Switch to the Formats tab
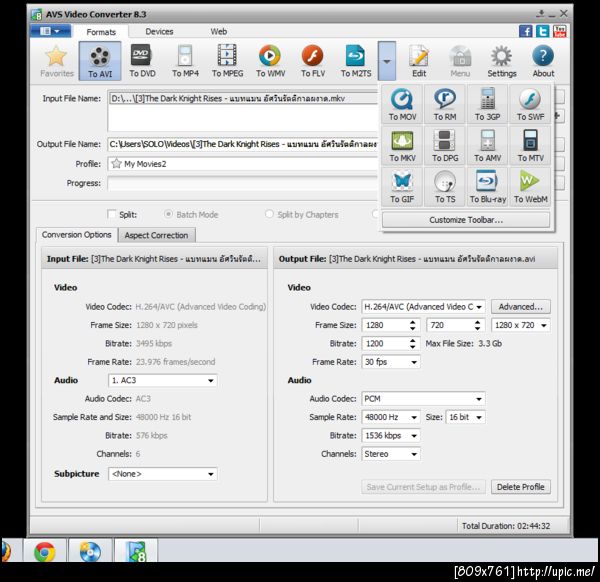This screenshot has height=582, width=600. [x=101, y=32]
